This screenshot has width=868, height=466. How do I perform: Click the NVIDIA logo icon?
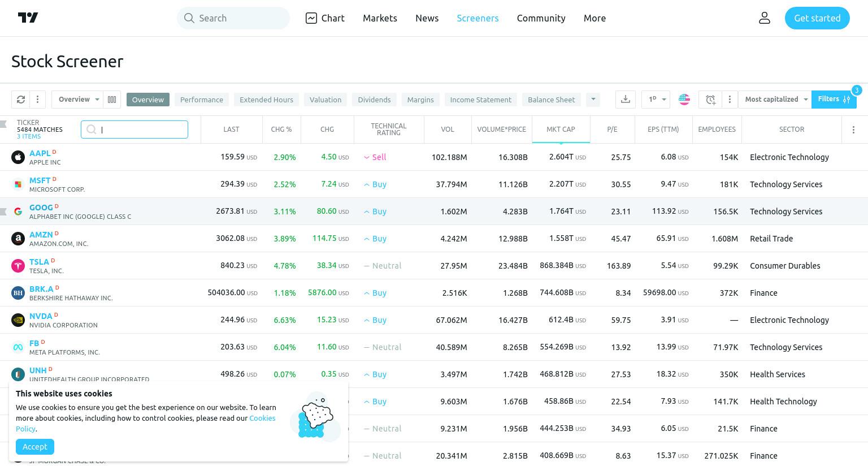click(18, 320)
